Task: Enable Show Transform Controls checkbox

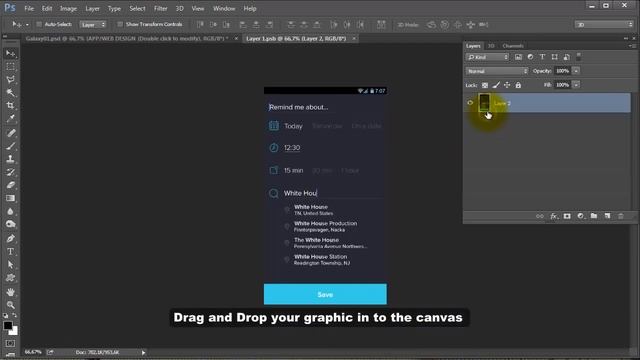Action: coord(120,24)
